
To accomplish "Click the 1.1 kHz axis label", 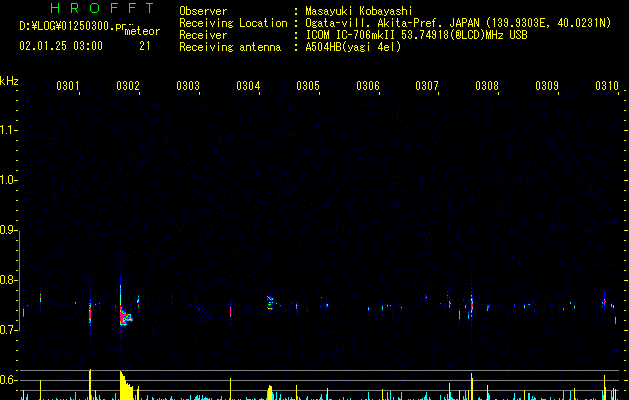I will click(x=8, y=130).
